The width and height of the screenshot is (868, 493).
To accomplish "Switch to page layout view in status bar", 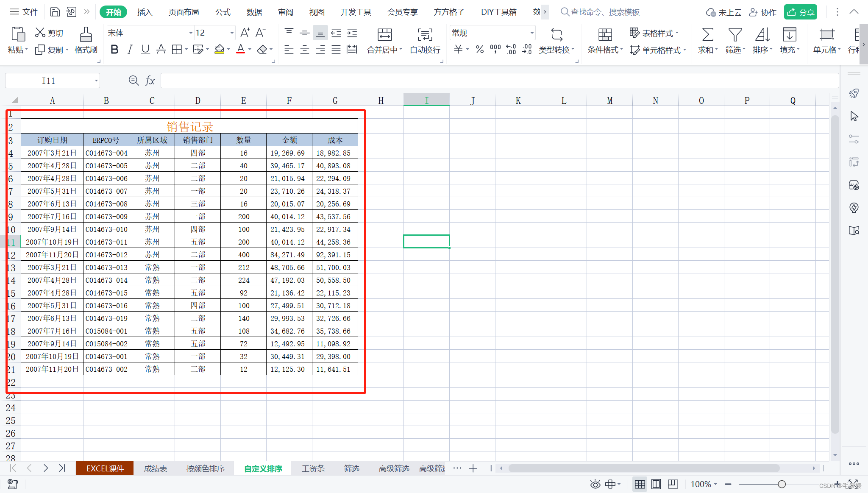I will (x=656, y=484).
